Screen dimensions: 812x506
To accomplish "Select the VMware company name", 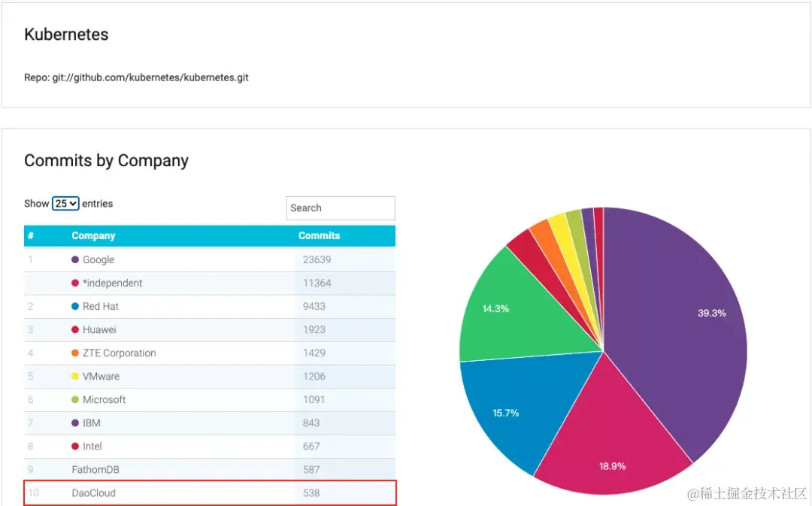I will [101, 376].
